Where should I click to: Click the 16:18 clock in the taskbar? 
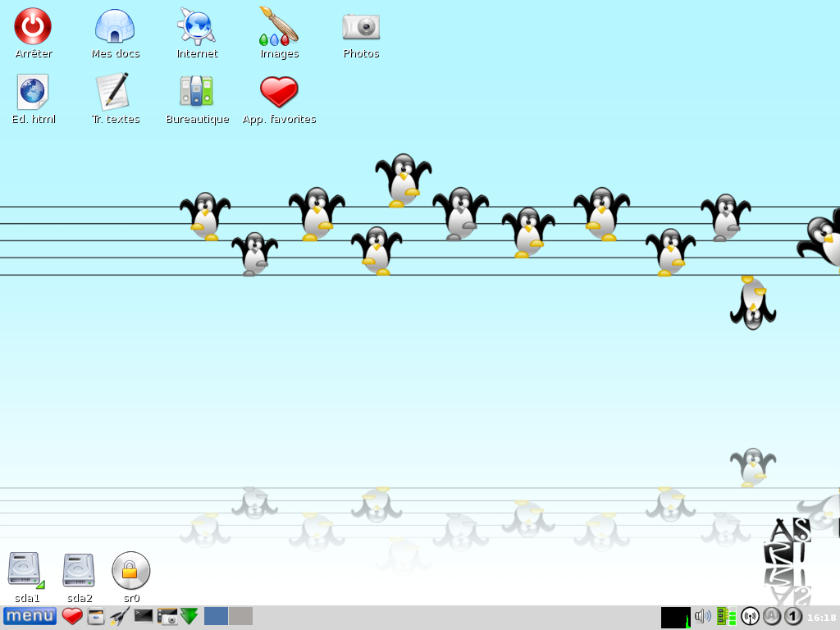(822, 618)
